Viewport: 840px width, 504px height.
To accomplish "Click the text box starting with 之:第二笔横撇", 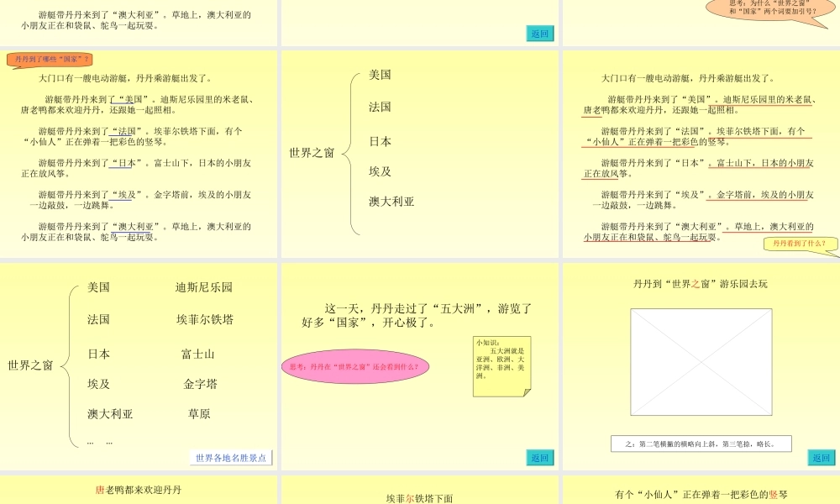I will click(x=701, y=444).
